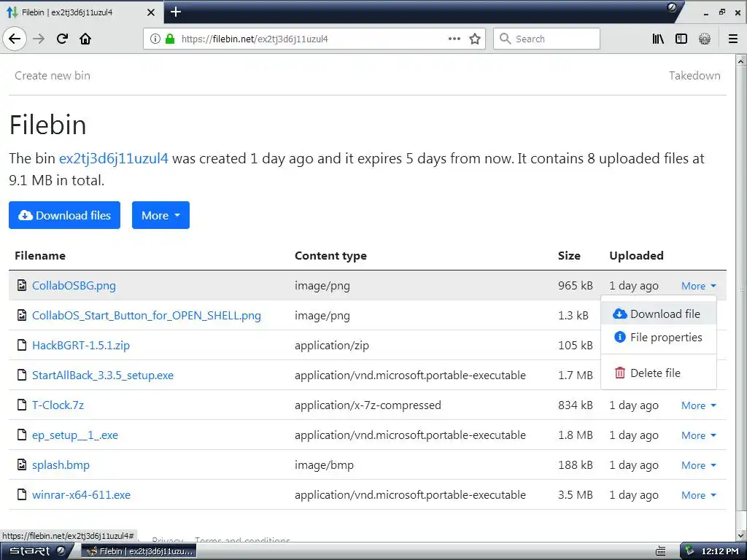Click the winrar-x64-611.exe file icon
The image size is (747, 560).
click(x=21, y=494)
